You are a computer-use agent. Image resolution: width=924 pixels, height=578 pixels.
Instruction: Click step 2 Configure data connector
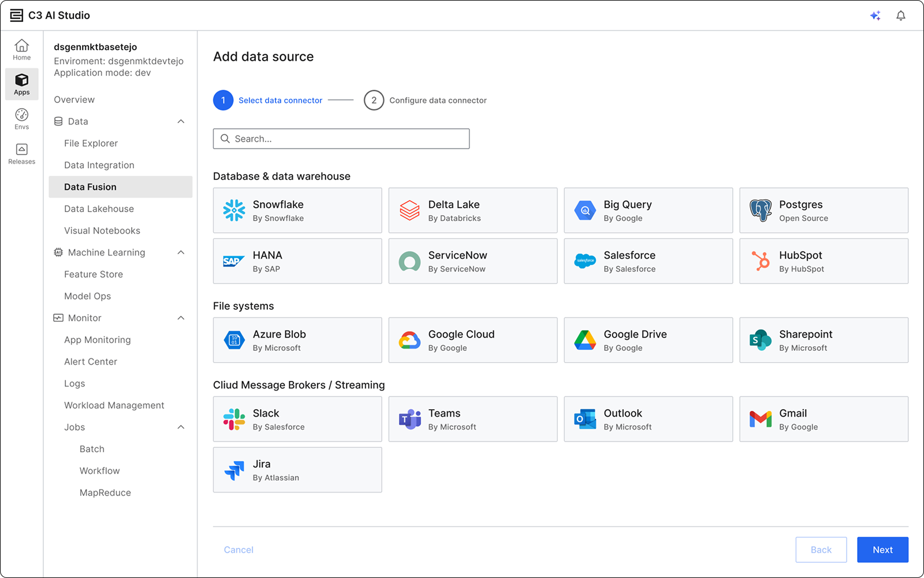[426, 101]
